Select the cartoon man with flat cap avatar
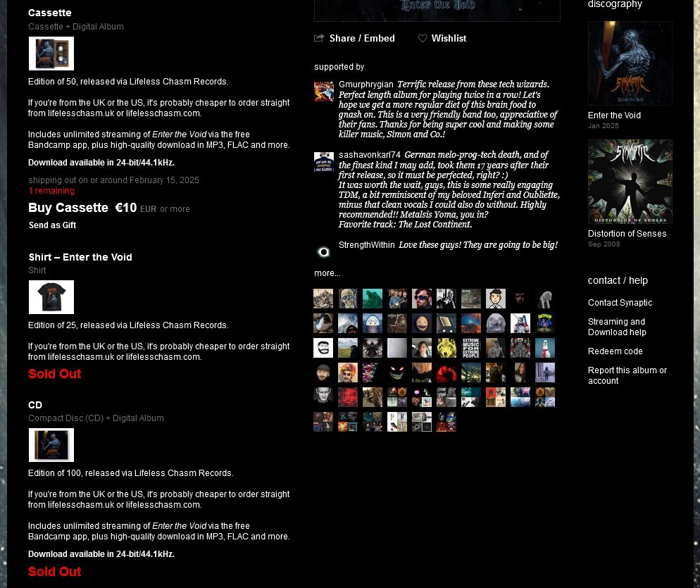 (323, 373)
